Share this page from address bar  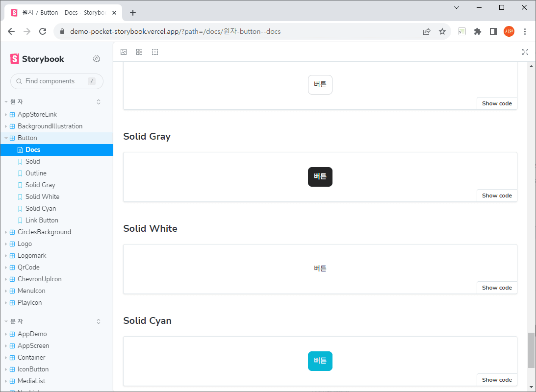[426, 31]
